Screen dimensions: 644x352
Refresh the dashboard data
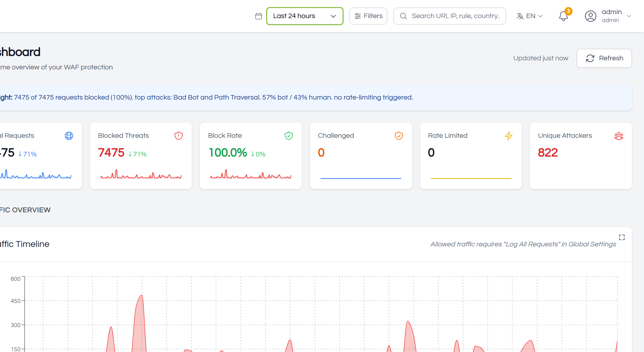pos(604,58)
